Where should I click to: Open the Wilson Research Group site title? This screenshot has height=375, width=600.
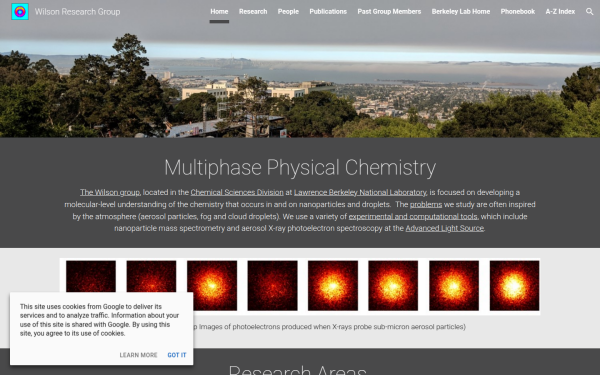pos(77,12)
